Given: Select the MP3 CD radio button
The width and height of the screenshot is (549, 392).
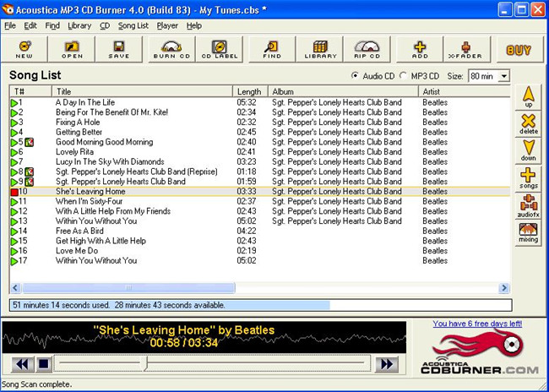Looking at the screenshot, I should coord(405,76).
